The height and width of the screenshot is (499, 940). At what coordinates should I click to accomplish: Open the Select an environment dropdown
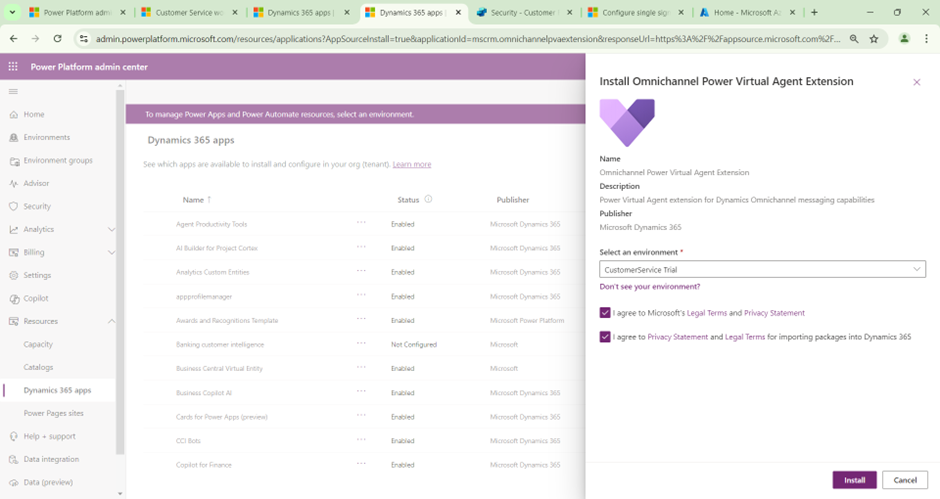(762, 269)
